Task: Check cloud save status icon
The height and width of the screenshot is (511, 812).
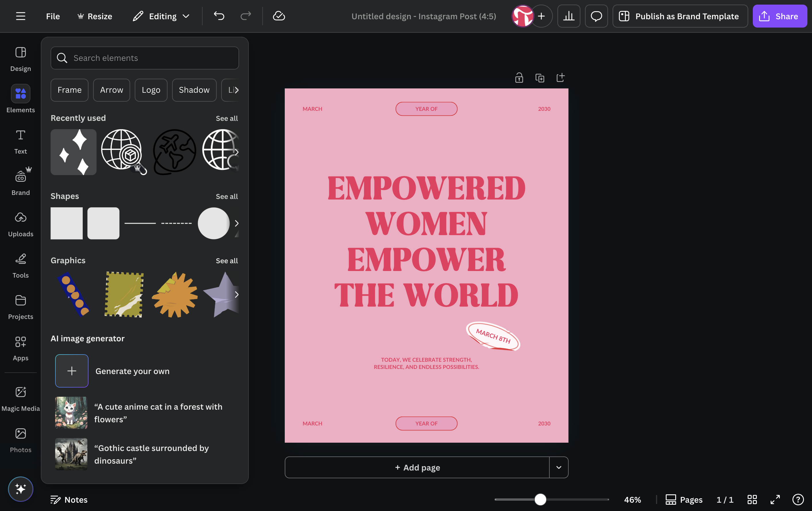Action: click(x=279, y=16)
